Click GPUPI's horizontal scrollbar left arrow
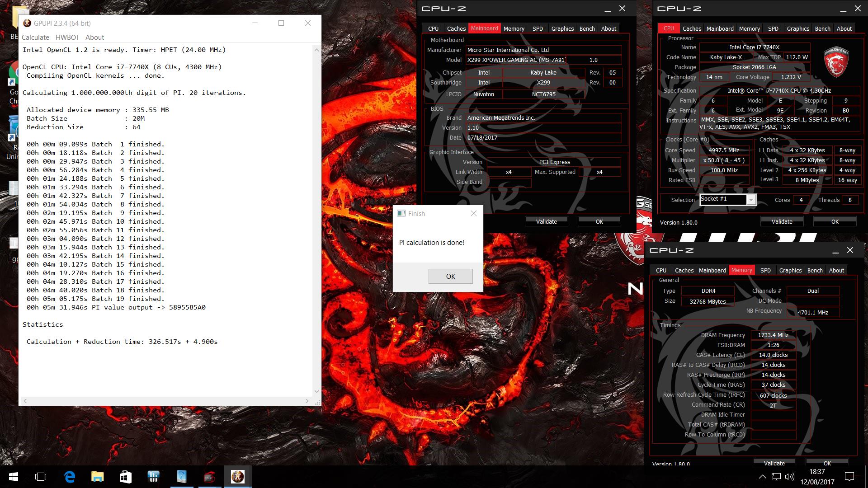The image size is (868, 488). pyautogui.click(x=25, y=401)
